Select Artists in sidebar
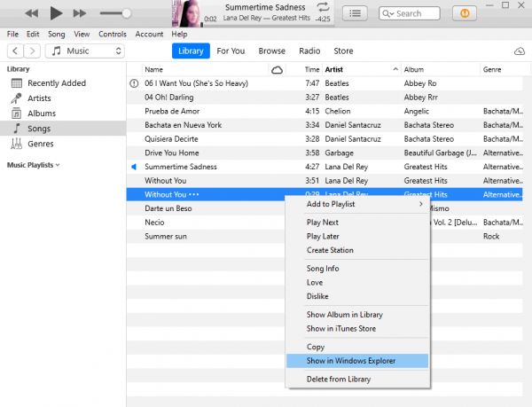This screenshot has width=532, height=407. pyautogui.click(x=63, y=98)
